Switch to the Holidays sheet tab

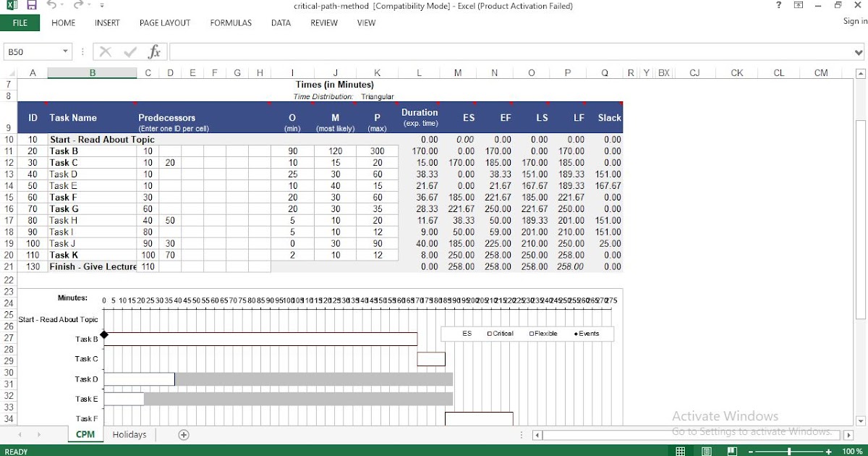point(129,434)
